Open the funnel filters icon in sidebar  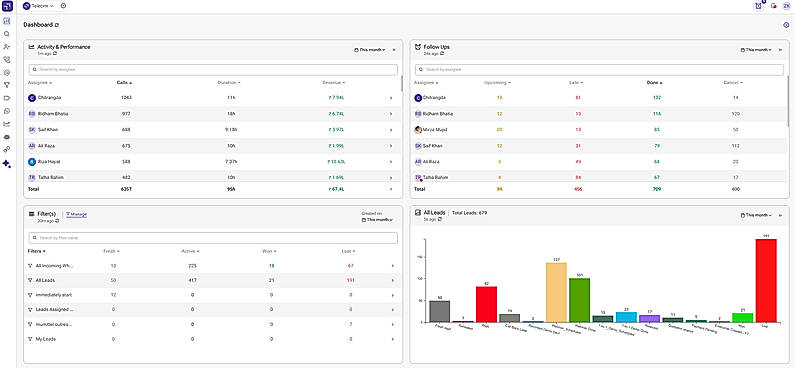[x=7, y=85]
